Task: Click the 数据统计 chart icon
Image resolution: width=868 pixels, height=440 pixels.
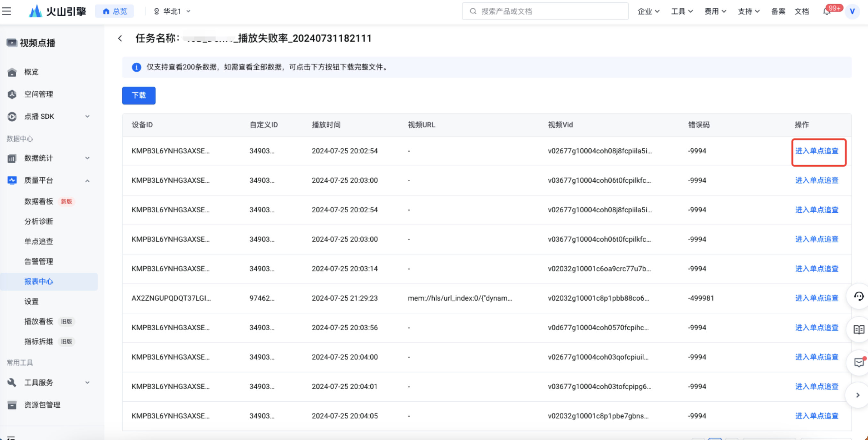Action: pos(12,158)
